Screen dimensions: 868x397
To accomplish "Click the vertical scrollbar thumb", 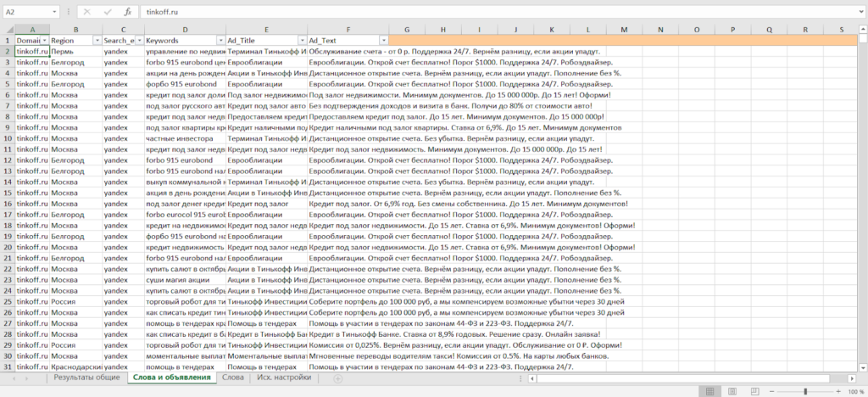I will click(x=862, y=39).
